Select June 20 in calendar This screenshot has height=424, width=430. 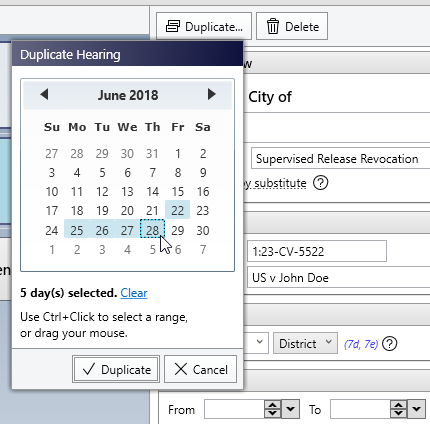(127, 210)
